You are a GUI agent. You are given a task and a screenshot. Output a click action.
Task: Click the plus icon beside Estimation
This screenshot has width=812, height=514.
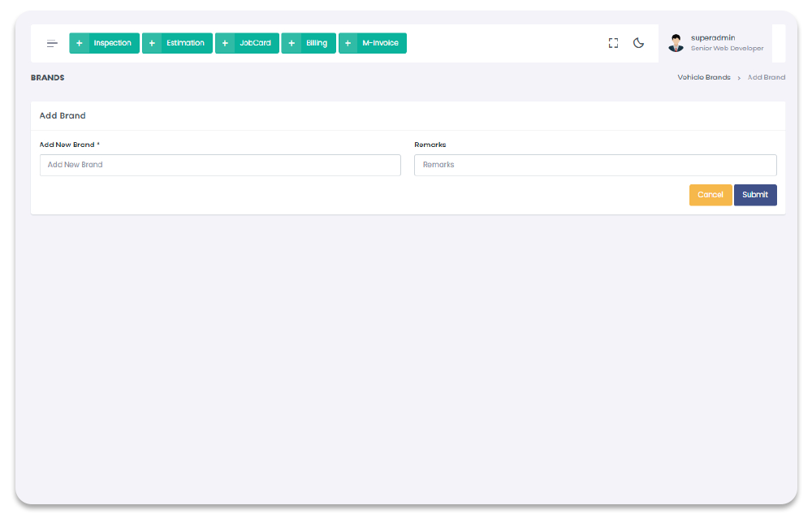pos(152,44)
